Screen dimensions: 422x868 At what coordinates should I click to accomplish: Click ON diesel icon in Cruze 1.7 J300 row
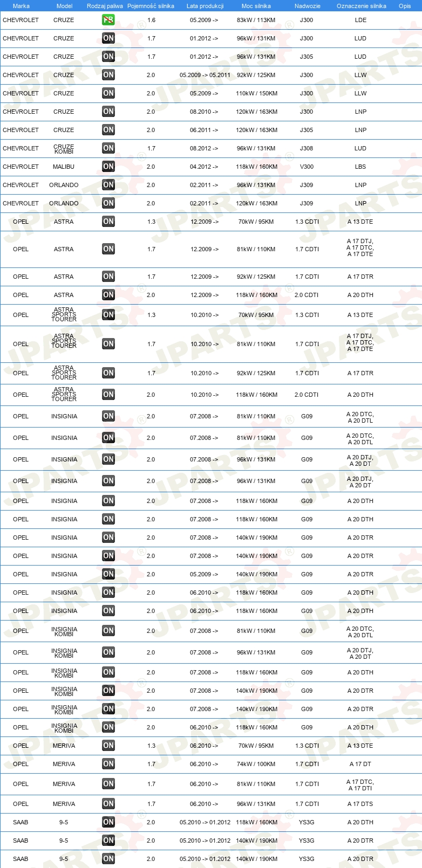pos(108,38)
